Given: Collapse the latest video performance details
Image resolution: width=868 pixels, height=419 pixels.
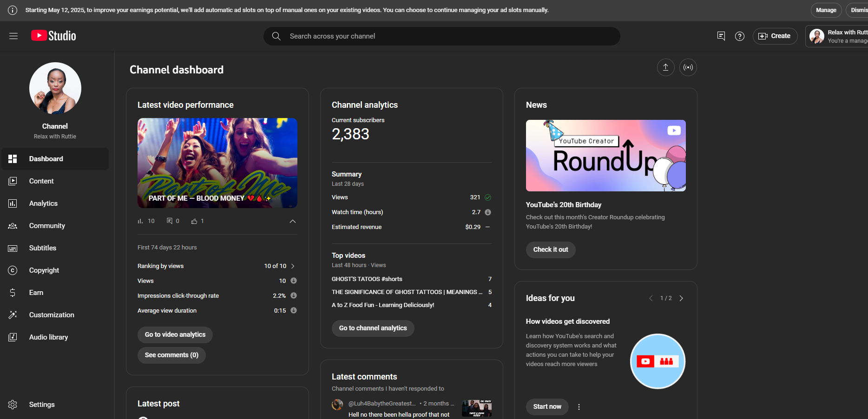Looking at the screenshot, I should click(x=293, y=221).
